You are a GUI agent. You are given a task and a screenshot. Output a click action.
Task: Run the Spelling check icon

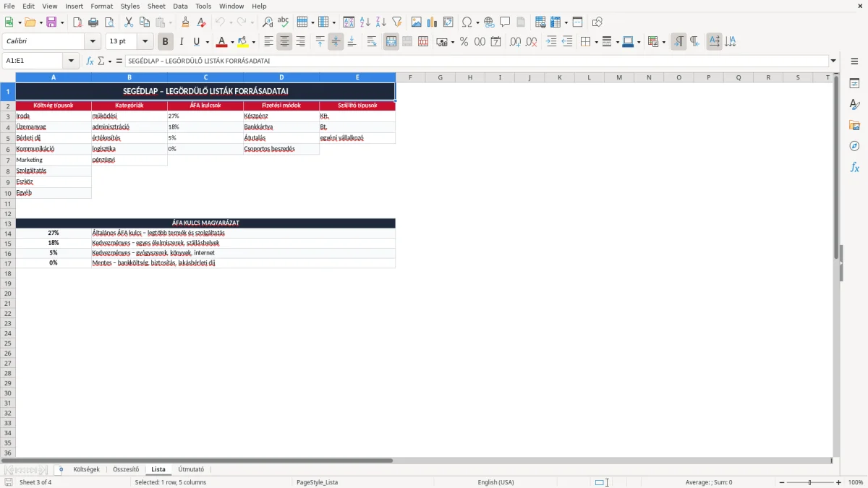click(x=284, y=22)
